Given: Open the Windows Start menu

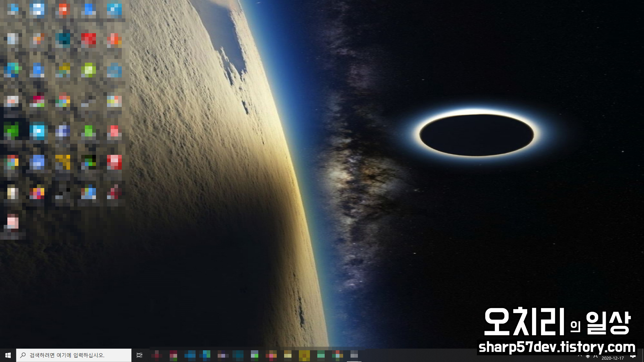Looking at the screenshot, I should coord(8,355).
